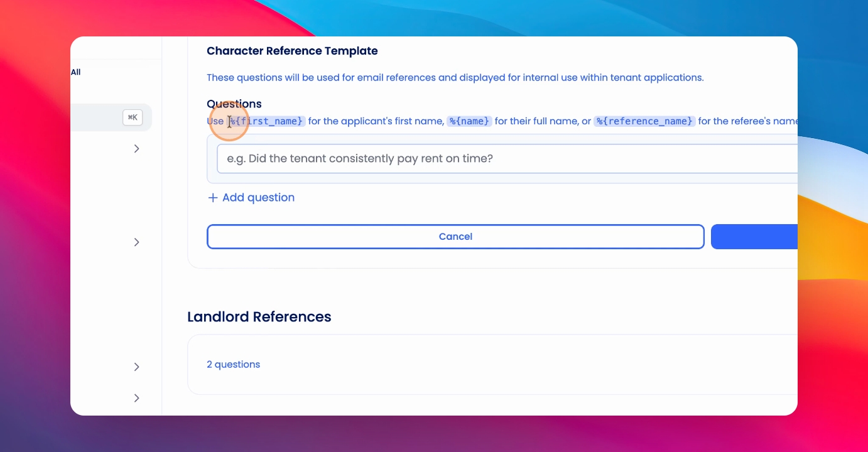Click the Questions label
The image size is (868, 452).
[234, 104]
